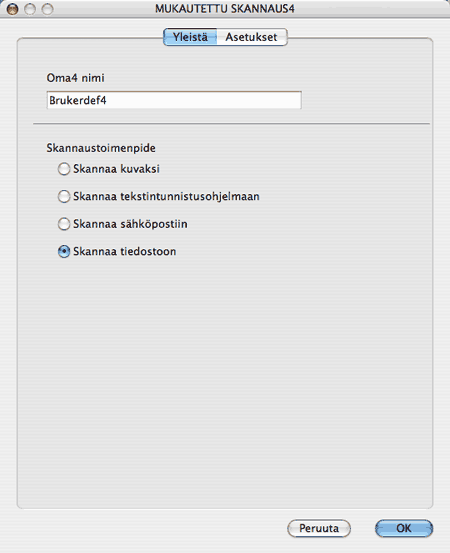Select the Yleistä tab
The image size is (450, 553).
pyautogui.click(x=190, y=37)
